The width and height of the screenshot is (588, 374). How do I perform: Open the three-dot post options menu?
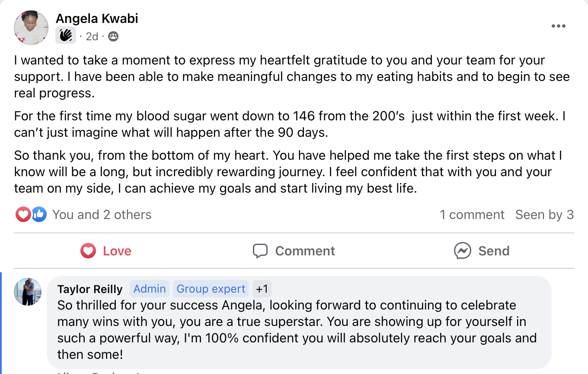tap(558, 26)
